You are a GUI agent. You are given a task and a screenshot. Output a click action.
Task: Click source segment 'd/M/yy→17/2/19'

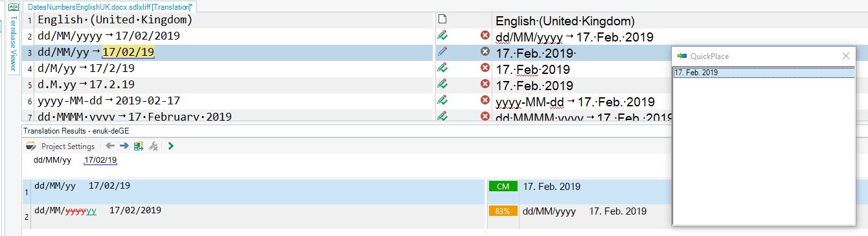click(x=86, y=69)
